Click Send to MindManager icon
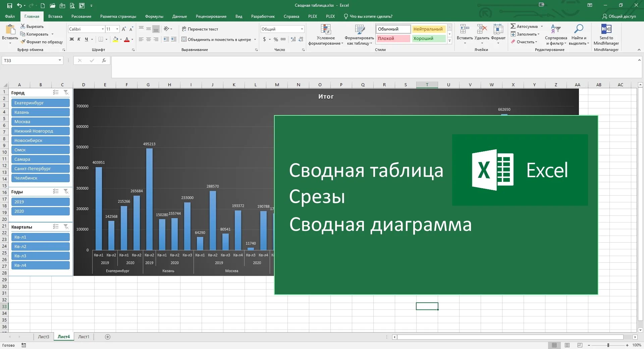 (606, 29)
